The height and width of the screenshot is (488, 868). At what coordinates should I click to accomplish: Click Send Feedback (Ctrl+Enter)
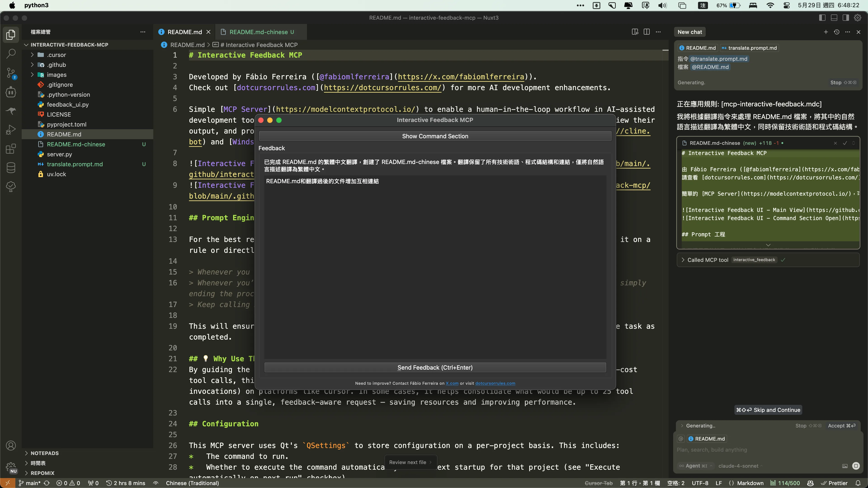point(435,367)
